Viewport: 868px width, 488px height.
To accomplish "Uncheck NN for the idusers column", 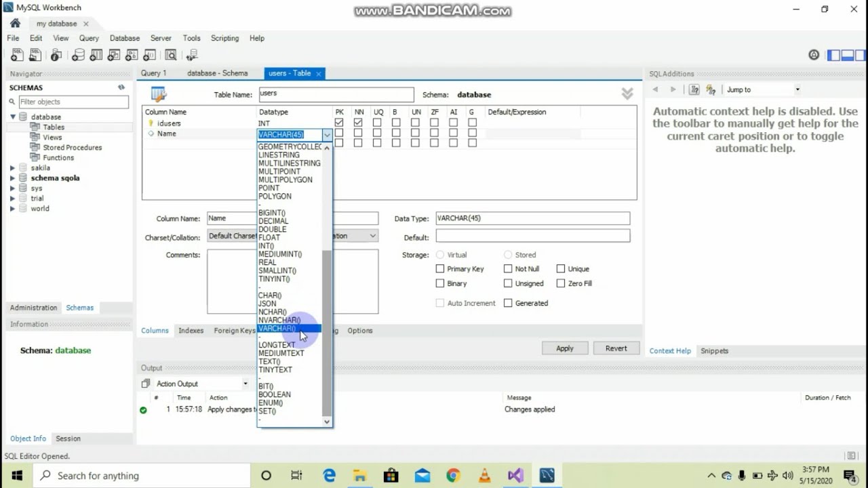I will 358,123.
